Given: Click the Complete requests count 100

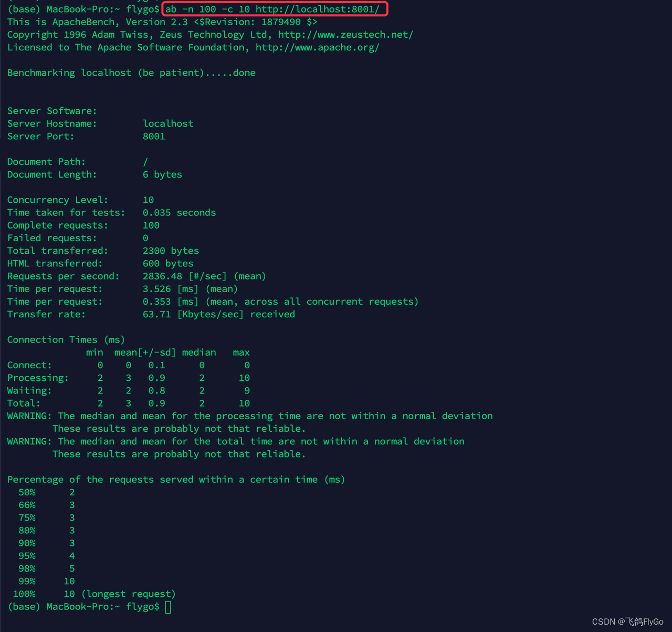Looking at the screenshot, I should click(151, 225).
